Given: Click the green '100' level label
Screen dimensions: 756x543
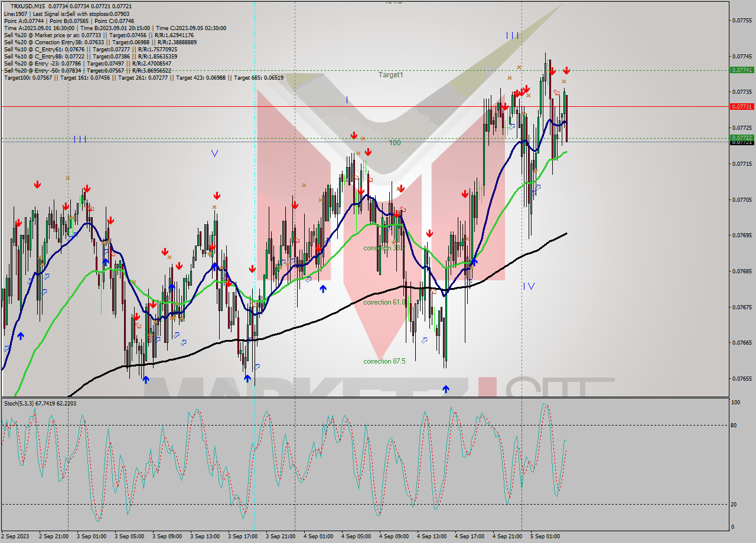Looking at the screenshot, I should (x=395, y=143).
